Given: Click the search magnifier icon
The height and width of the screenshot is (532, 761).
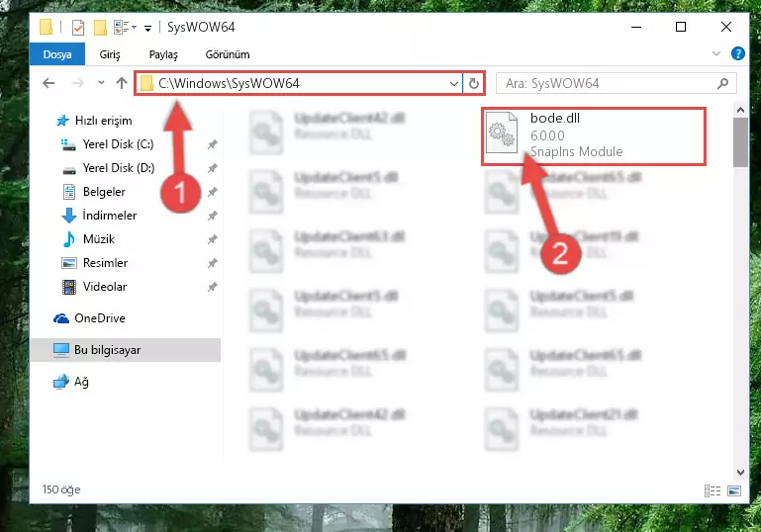Looking at the screenshot, I should coord(722,83).
